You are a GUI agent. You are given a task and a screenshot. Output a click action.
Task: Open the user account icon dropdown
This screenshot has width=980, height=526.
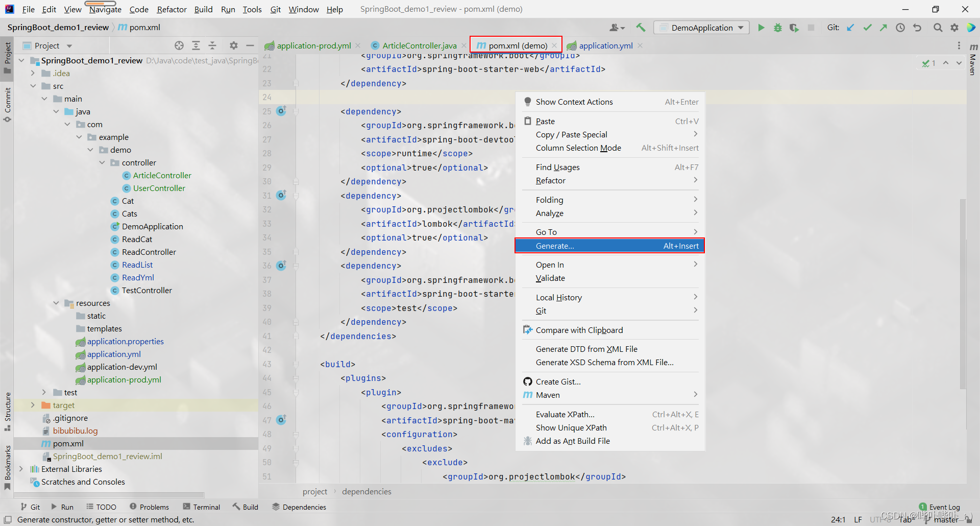pos(617,28)
